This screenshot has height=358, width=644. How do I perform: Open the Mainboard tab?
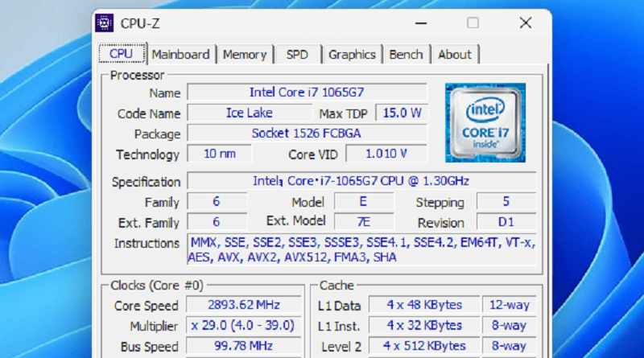pos(180,55)
